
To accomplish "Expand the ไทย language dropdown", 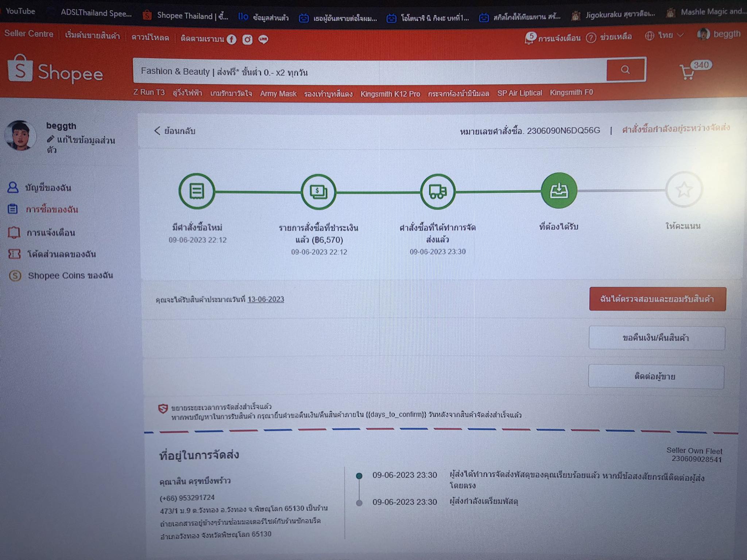I will tap(664, 35).
